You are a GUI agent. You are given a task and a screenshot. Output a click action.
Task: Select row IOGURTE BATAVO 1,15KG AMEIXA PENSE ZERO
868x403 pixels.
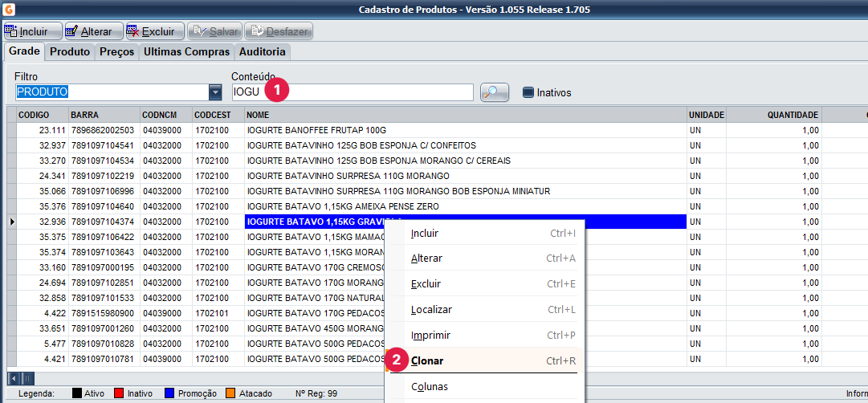click(466, 206)
